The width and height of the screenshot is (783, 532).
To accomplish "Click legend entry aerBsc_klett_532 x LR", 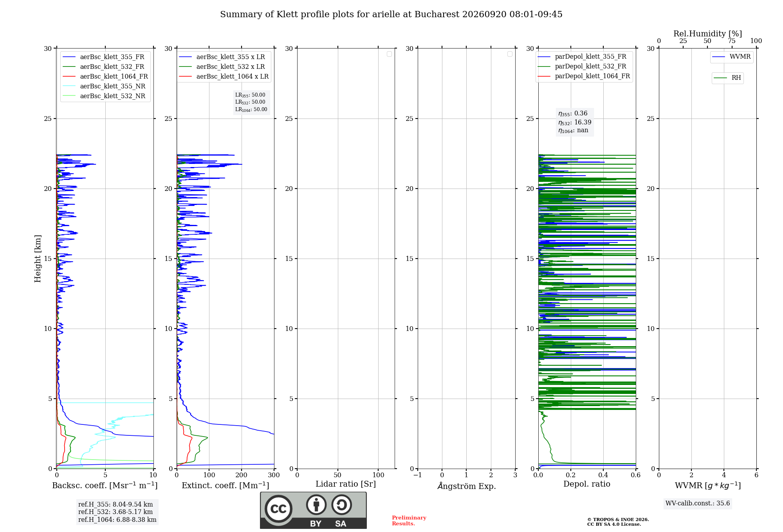I will (222, 67).
